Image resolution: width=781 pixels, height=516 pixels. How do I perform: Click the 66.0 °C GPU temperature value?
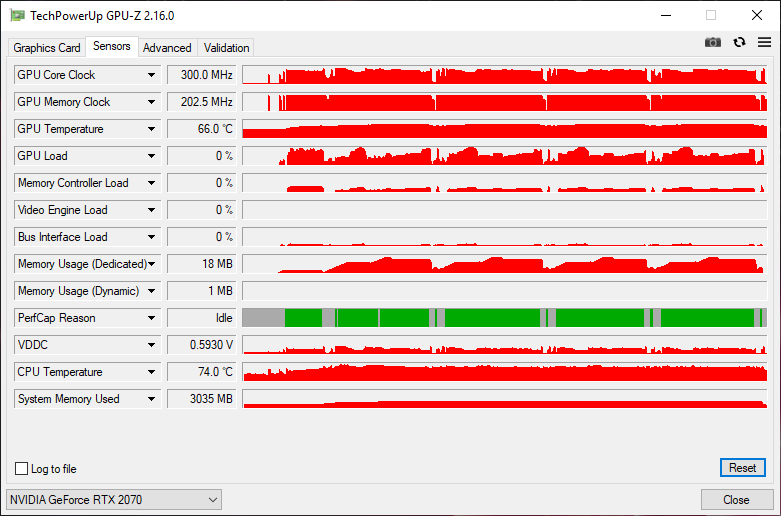[x=202, y=129]
